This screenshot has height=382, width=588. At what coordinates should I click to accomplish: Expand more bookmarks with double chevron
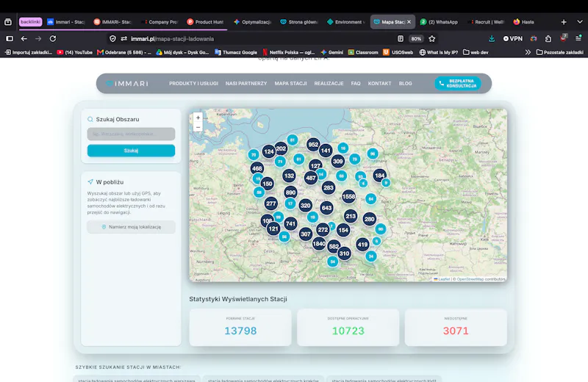pyautogui.click(x=528, y=52)
